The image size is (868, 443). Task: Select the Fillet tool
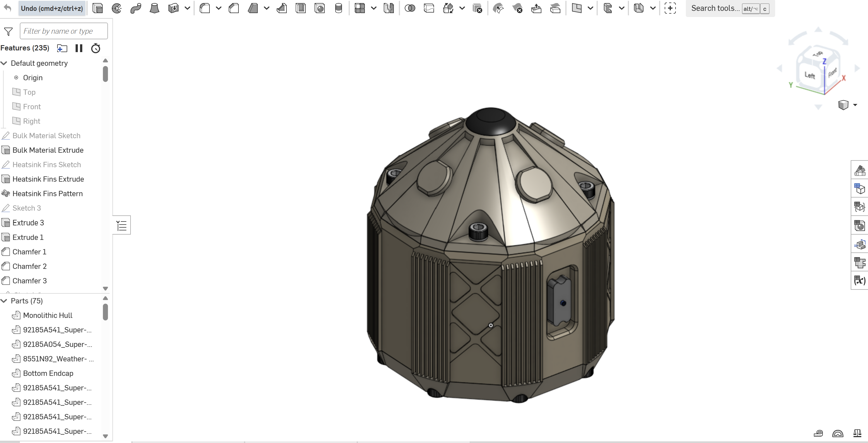coord(204,8)
